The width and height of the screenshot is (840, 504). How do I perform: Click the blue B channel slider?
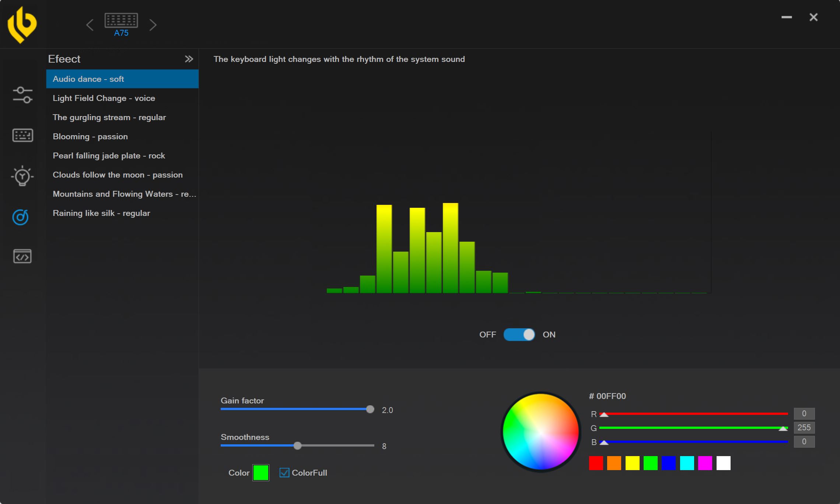[694, 442]
